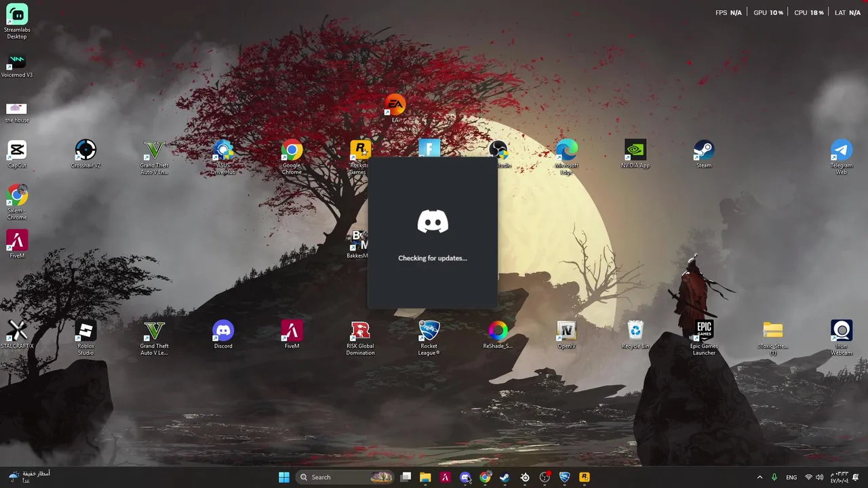Click the FPS N/A overlay readout
The width and height of the screenshot is (868, 488).
(x=728, y=13)
